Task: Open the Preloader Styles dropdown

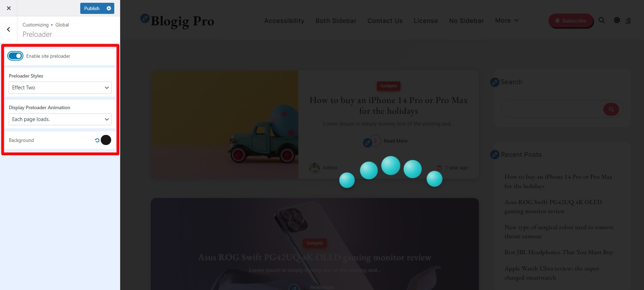Action: pyautogui.click(x=60, y=88)
